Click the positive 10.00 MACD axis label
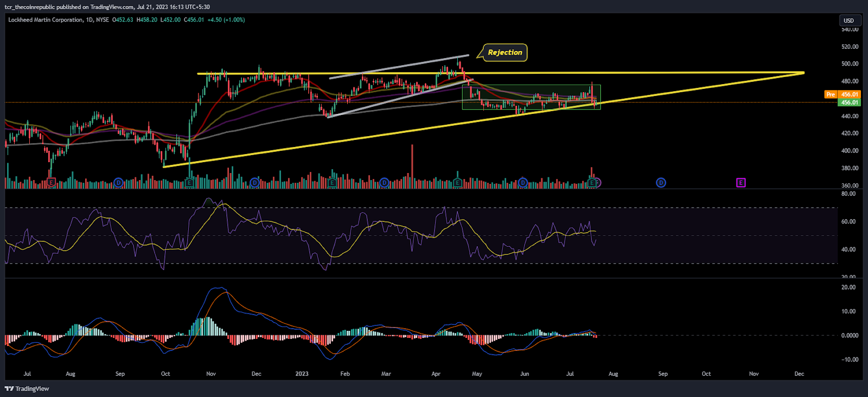 [x=848, y=311]
